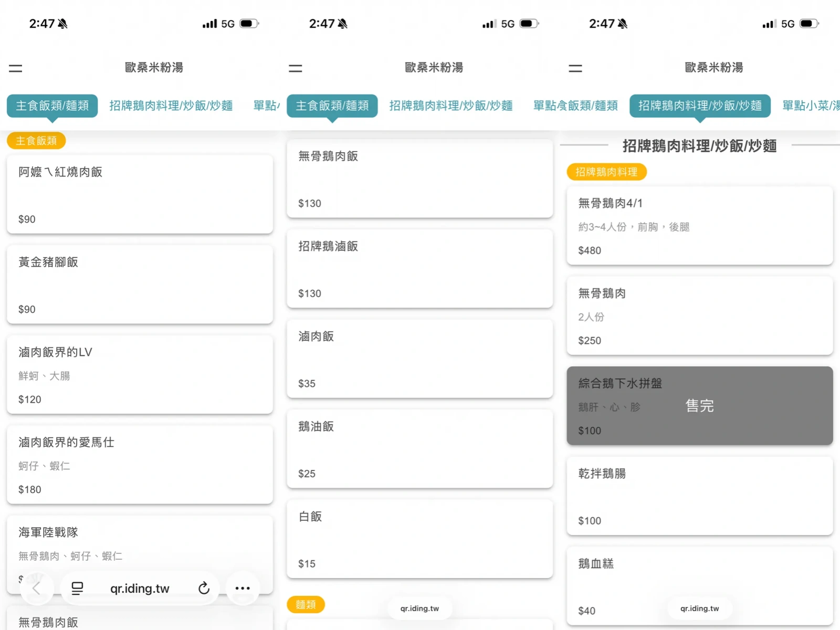Pick the 乾拌鵝腸 $100 item
The image size is (840, 630).
point(699,496)
